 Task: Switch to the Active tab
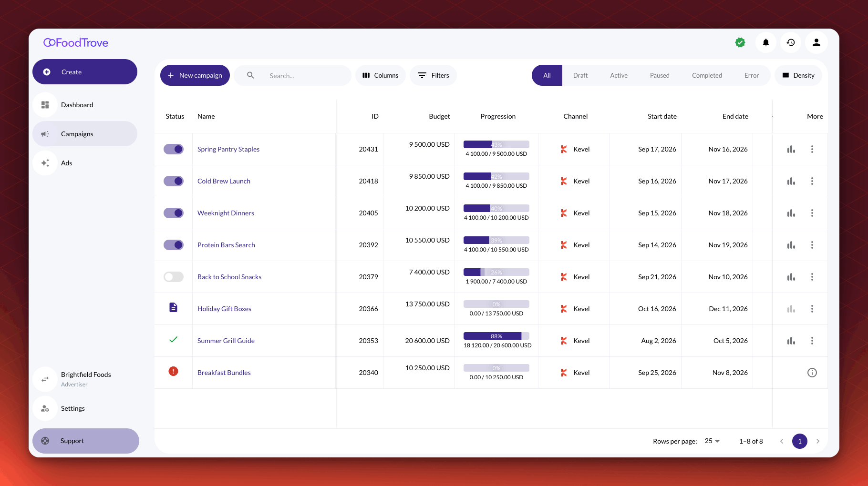point(619,75)
